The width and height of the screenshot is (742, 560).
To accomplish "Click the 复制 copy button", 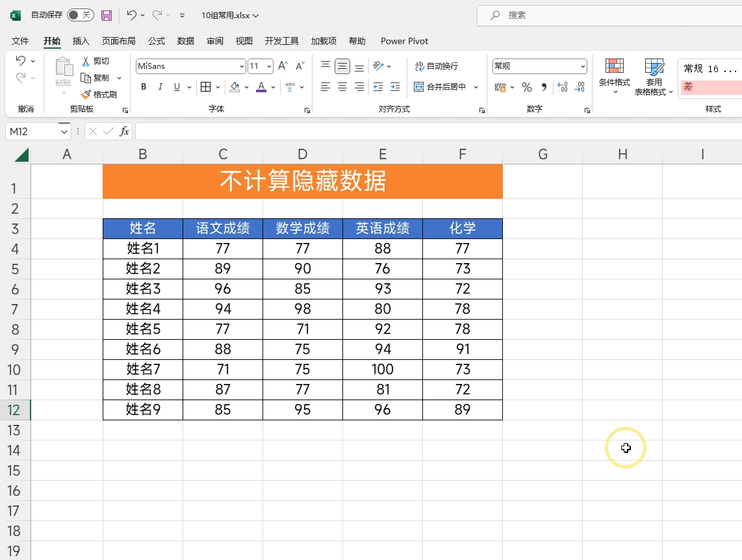I will coord(99,77).
